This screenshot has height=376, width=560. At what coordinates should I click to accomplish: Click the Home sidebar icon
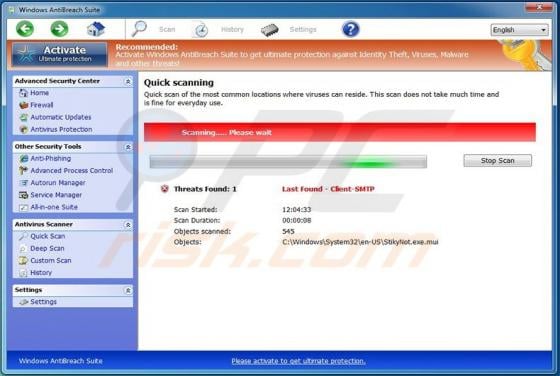(24, 93)
